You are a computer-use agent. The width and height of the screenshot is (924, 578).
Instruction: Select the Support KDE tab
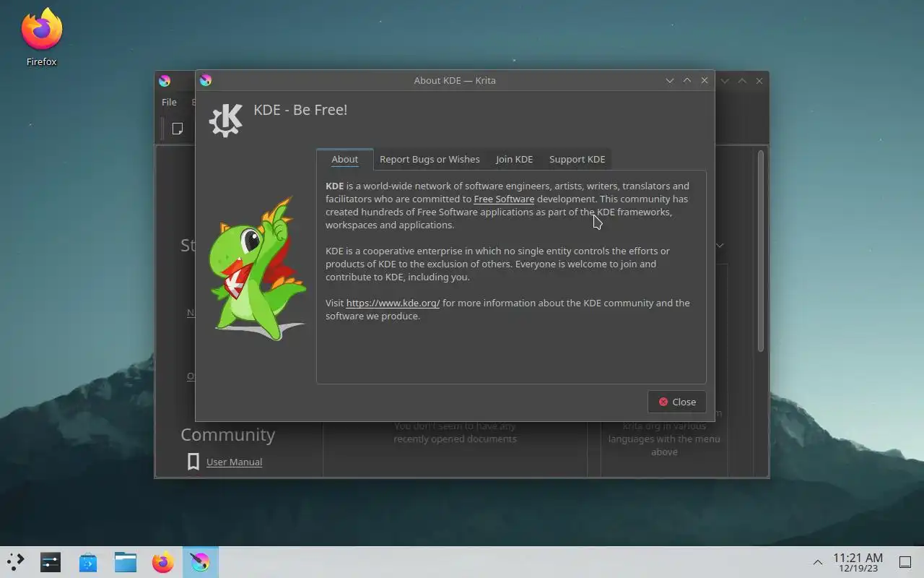pos(577,159)
